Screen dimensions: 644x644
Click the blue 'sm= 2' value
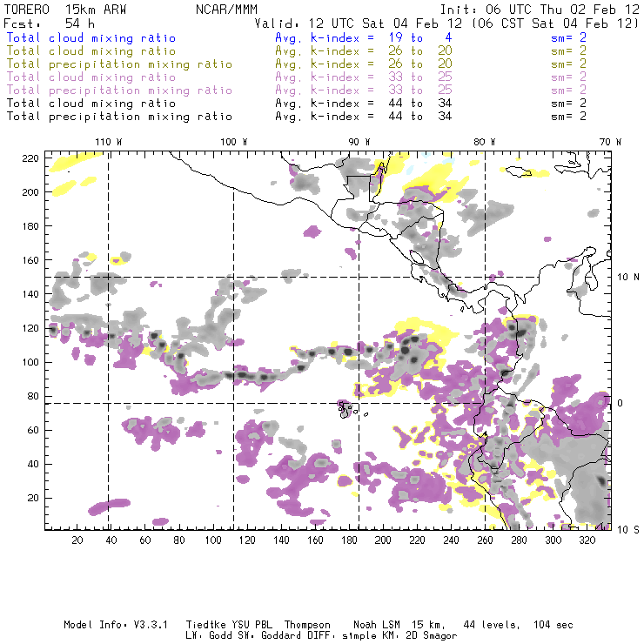pos(568,38)
